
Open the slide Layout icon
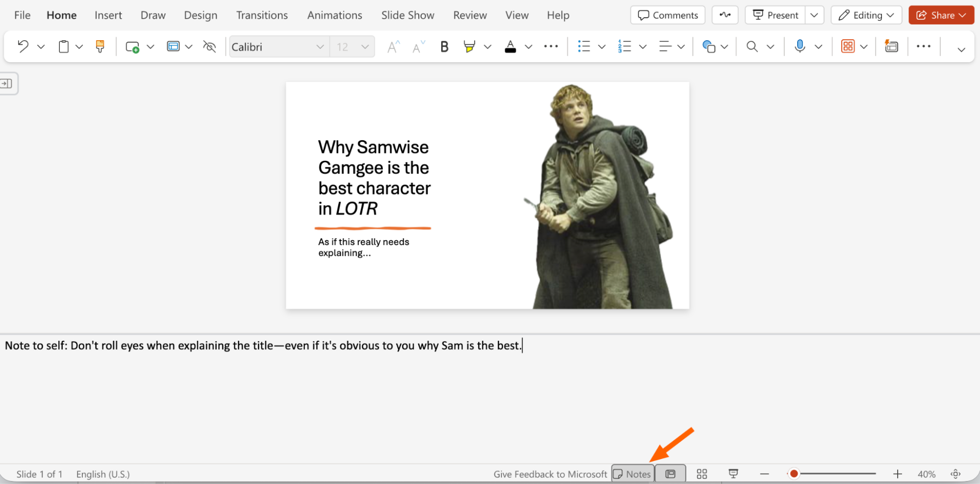(173, 47)
